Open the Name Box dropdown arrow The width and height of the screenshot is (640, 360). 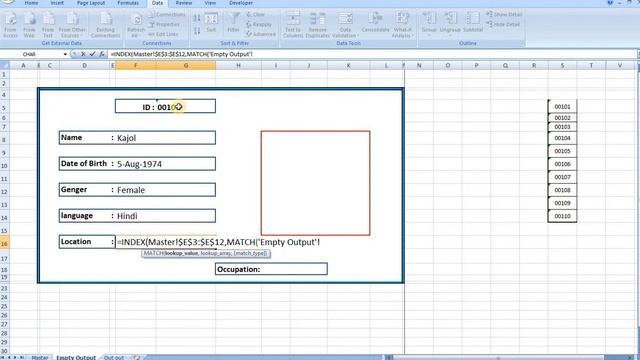point(65,54)
